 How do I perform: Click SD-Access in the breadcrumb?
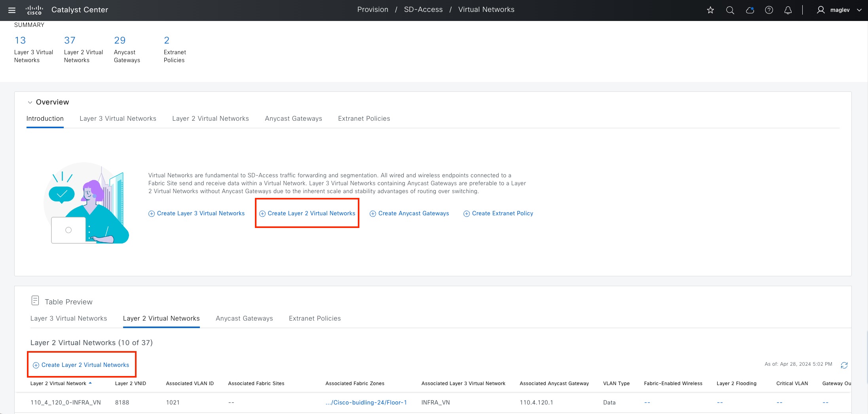tap(423, 10)
